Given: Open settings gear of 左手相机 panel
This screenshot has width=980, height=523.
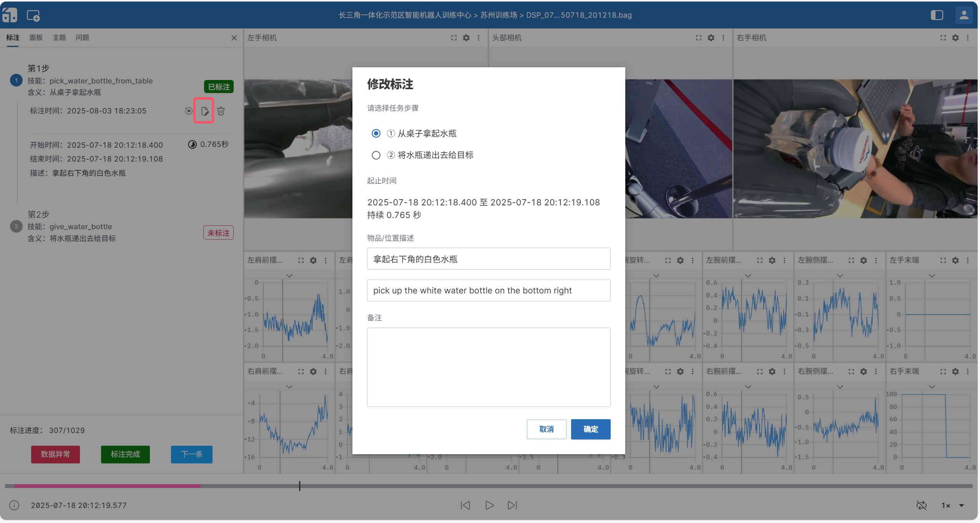Looking at the screenshot, I should 466,38.
